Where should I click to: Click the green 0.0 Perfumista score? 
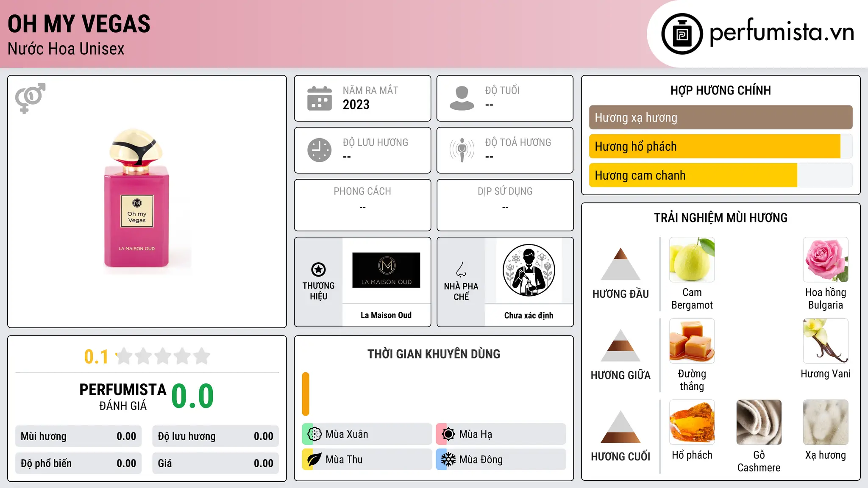tap(192, 396)
